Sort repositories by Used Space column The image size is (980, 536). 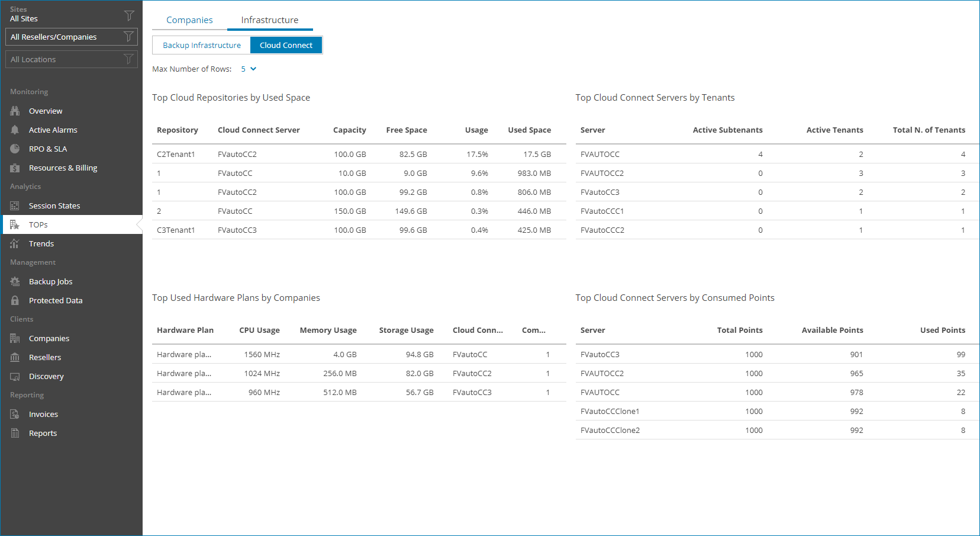pos(529,130)
